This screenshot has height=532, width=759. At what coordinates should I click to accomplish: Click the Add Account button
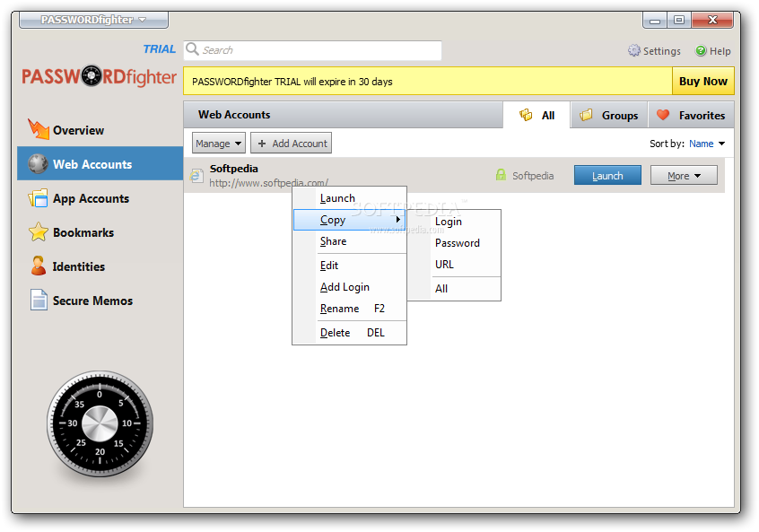click(x=291, y=144)
